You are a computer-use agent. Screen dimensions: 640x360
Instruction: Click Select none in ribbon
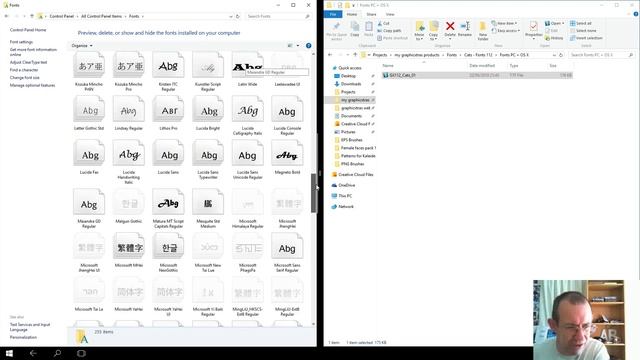click(x=583, y=31)
